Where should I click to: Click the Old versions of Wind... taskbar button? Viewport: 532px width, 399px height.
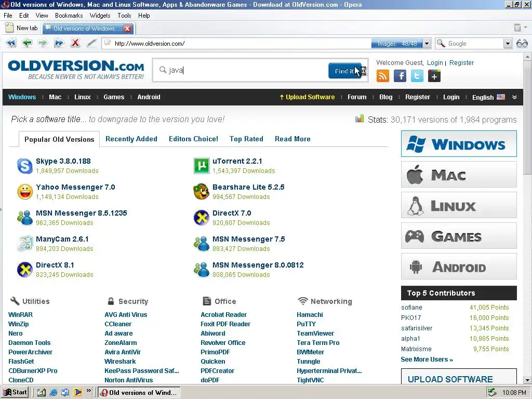click(x=139, y=393)
